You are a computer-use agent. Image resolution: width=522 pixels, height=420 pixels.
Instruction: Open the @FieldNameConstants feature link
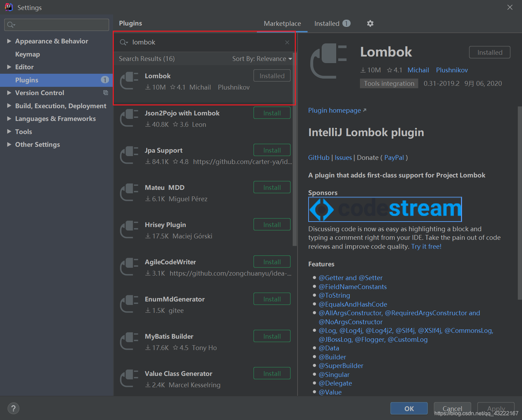coord(353,287)
